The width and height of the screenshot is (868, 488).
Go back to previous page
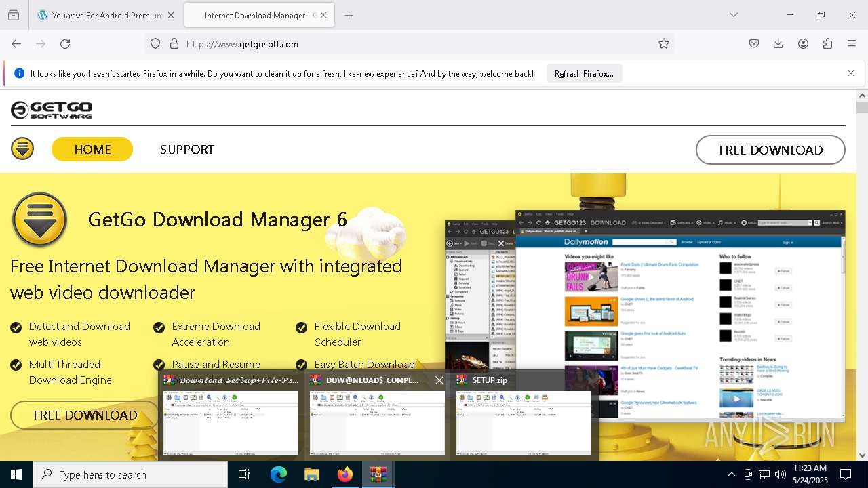pyautogui.click(x=16, y=43)
